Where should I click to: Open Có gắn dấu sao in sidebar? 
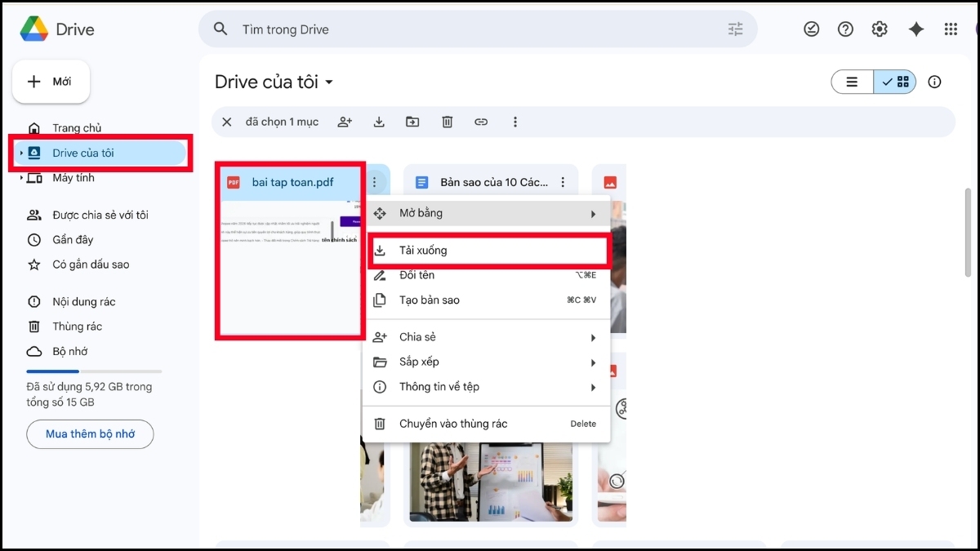[91, 264]
